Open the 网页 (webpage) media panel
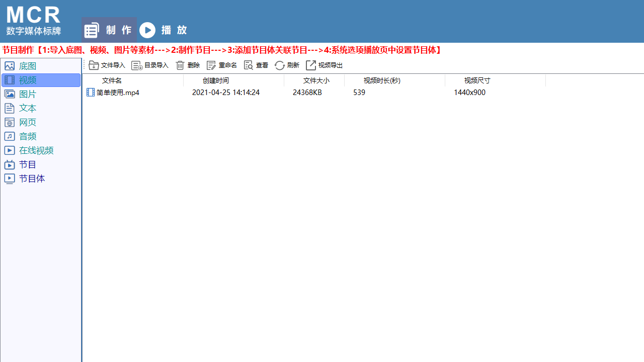This screenshot has height=362, width=644. coord(28,122)
